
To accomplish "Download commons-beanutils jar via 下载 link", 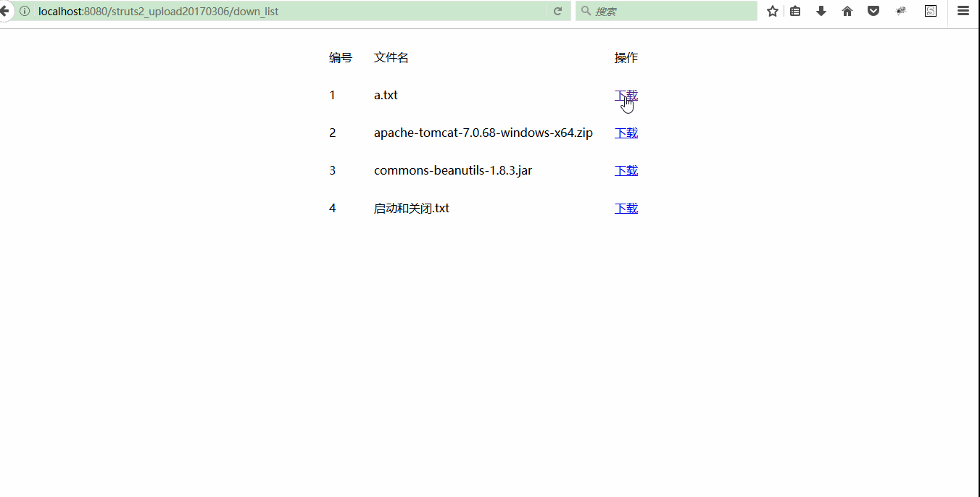I will [x=626, y=170].
